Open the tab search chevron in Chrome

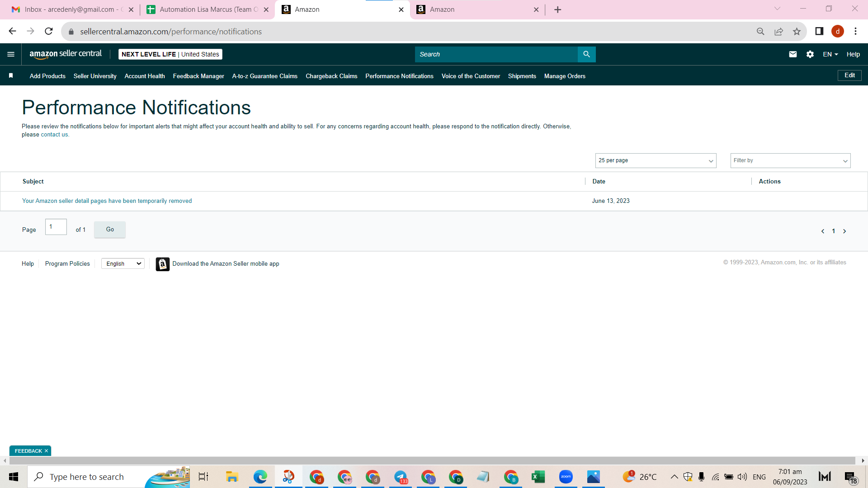point(777,9)
